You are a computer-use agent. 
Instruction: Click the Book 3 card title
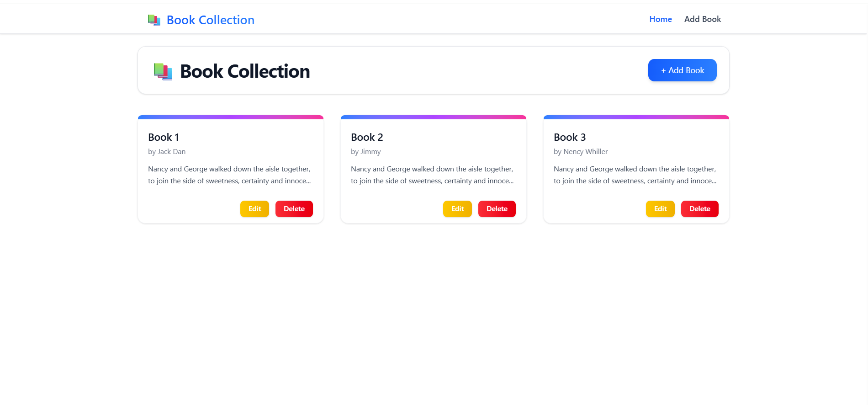(x=569, y=137)
